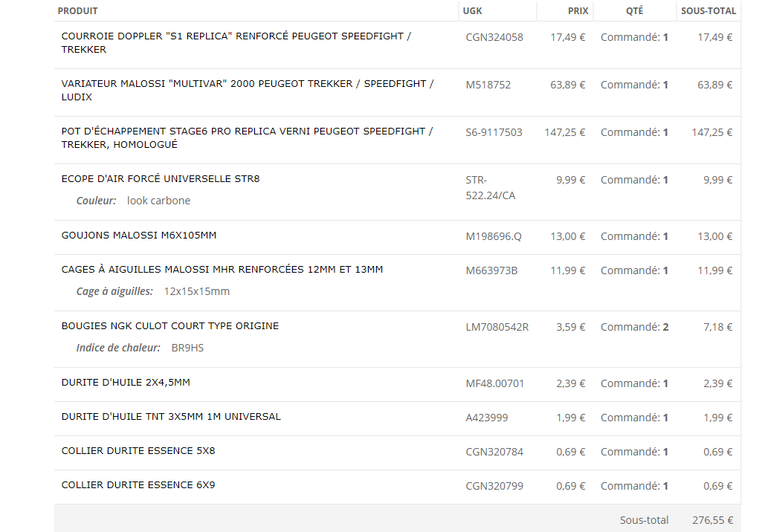Click the UGK column header
The image size is (762, 532).
click(x=472, y=10)
